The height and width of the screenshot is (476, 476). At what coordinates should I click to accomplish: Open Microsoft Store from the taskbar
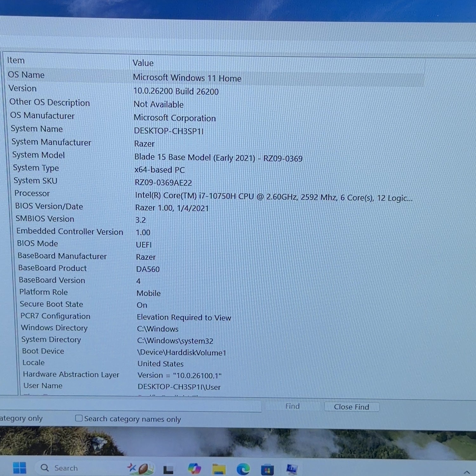point(267,469)
